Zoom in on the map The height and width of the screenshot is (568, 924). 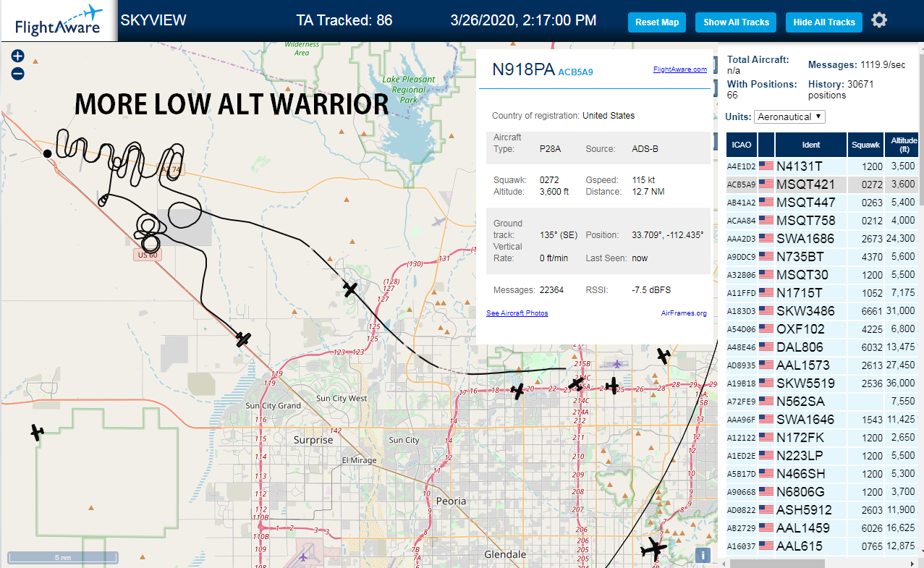pyautogui.click(x=18, y=56)
